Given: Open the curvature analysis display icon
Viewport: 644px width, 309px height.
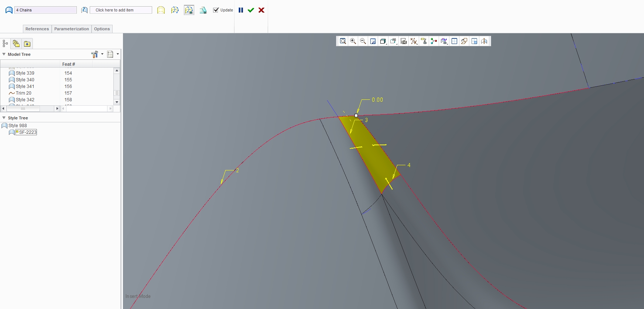Looking at the screenshot, I should (x=444, y=41).
